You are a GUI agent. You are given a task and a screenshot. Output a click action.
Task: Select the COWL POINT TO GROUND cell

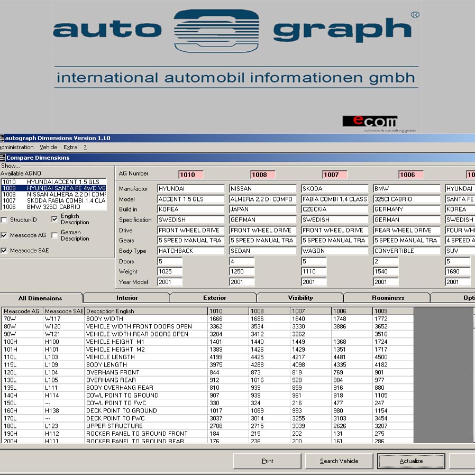[x=146, y=395]
